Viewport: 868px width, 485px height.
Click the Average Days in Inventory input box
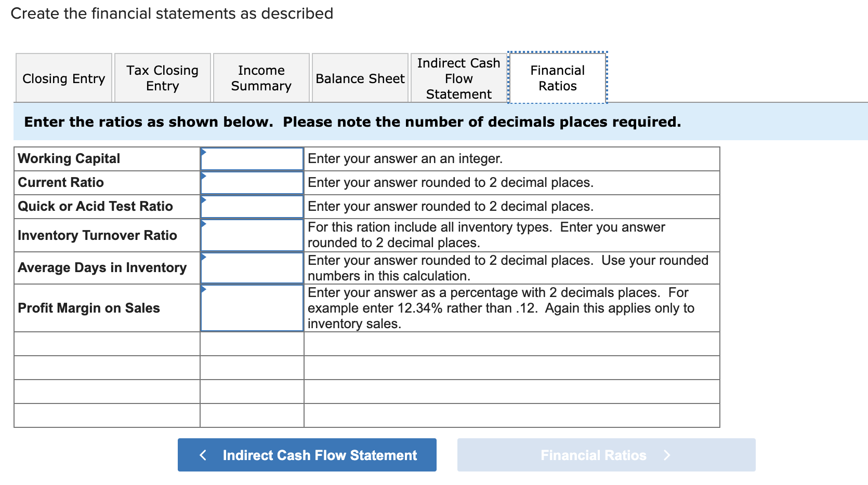click(252, 268)
